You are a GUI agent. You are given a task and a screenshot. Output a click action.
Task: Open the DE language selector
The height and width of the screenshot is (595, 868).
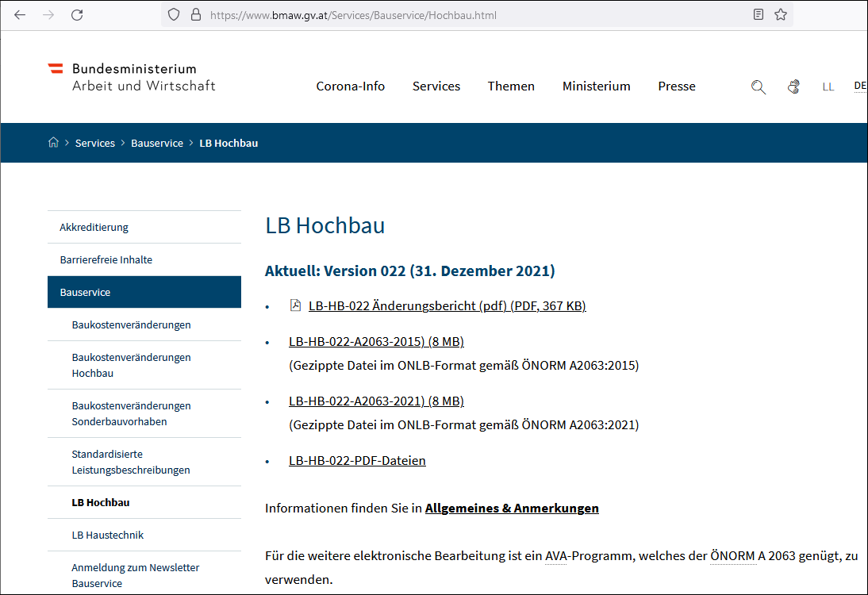pyautogui.click(x=859, y=86)
